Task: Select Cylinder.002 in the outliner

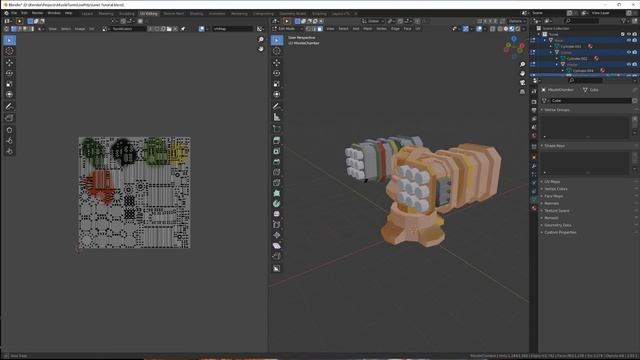Action: 577,58
